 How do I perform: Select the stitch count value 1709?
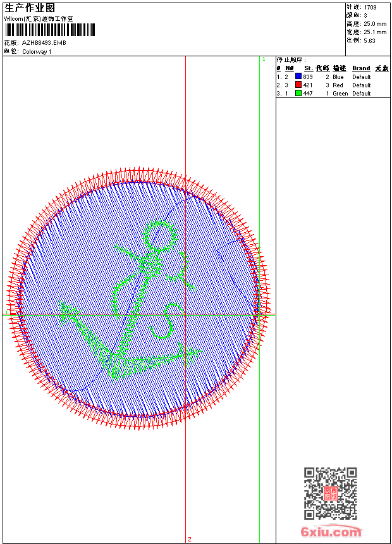pos(370,8)
